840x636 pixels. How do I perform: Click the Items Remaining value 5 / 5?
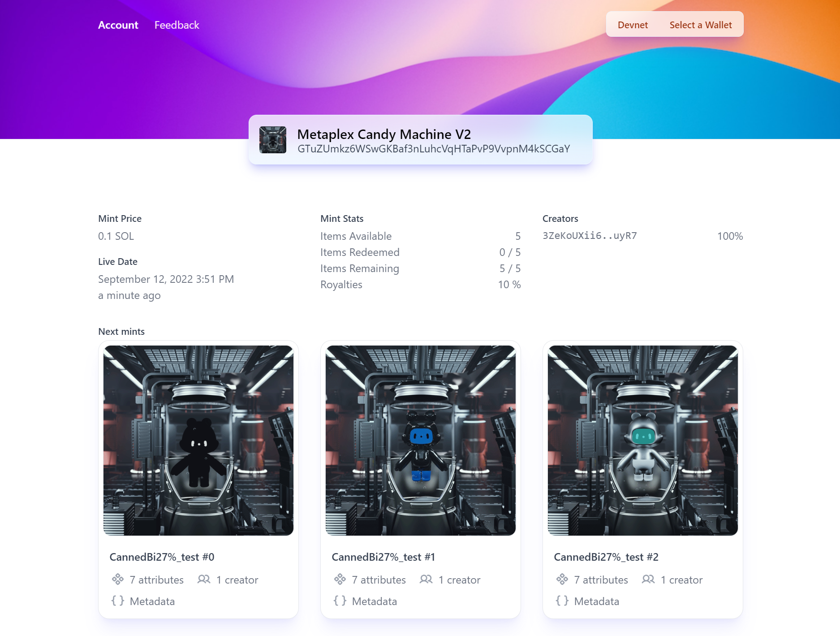coord(510,268)
